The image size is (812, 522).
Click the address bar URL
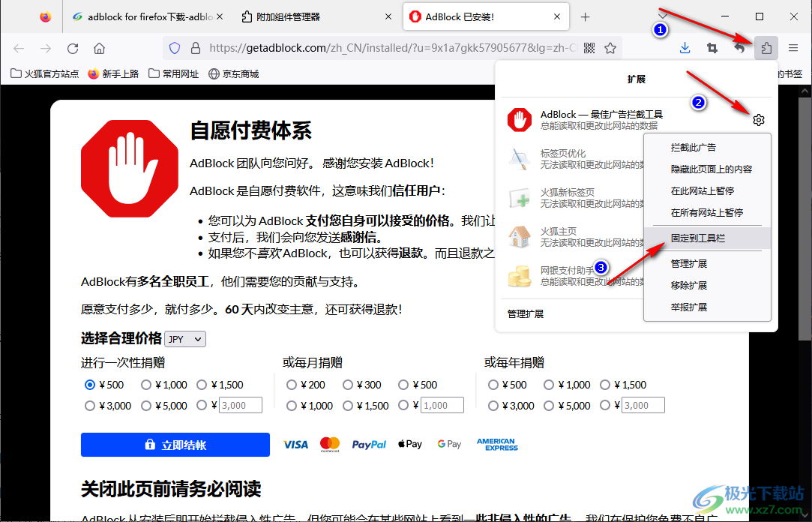coord(394,48)
